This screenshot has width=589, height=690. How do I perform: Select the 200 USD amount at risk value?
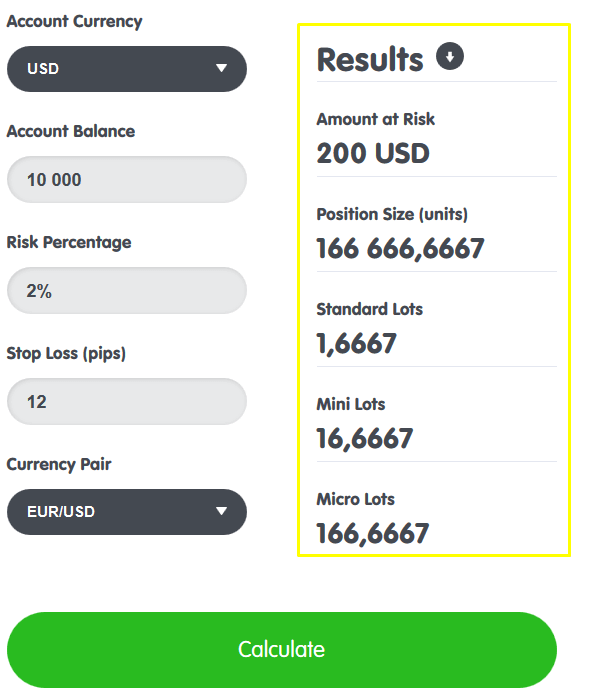click(x=373, y=153)
